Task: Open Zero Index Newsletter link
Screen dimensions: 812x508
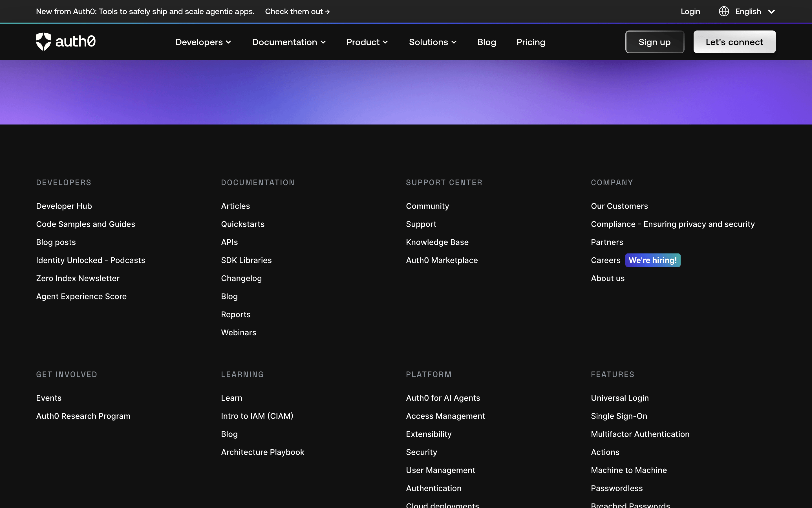Action: tap(78, 278)
